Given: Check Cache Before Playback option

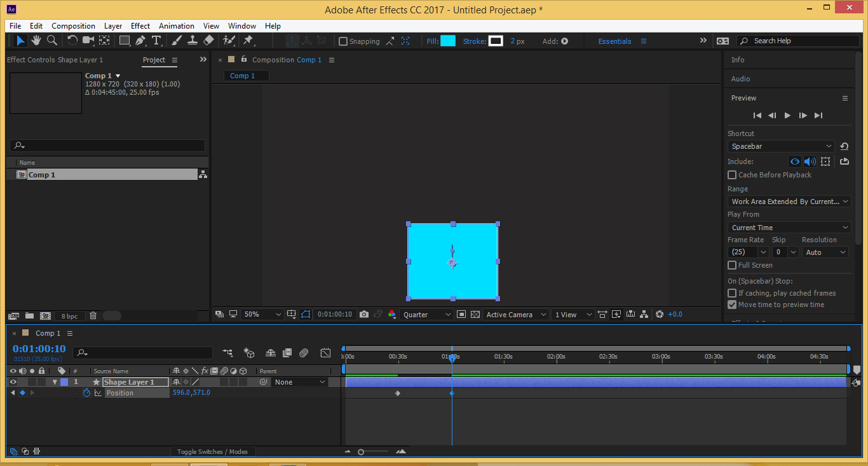Looking at the screenshot, I should (x=732, y=175).
